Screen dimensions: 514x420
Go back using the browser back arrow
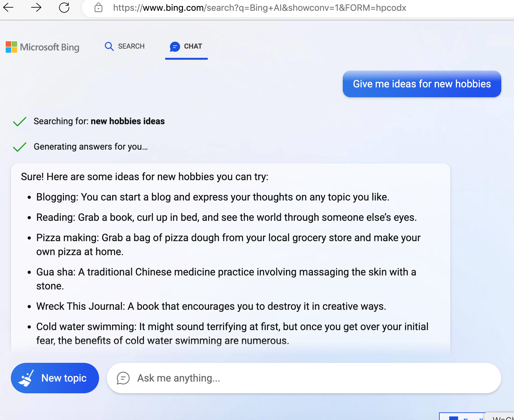point(8,7)
